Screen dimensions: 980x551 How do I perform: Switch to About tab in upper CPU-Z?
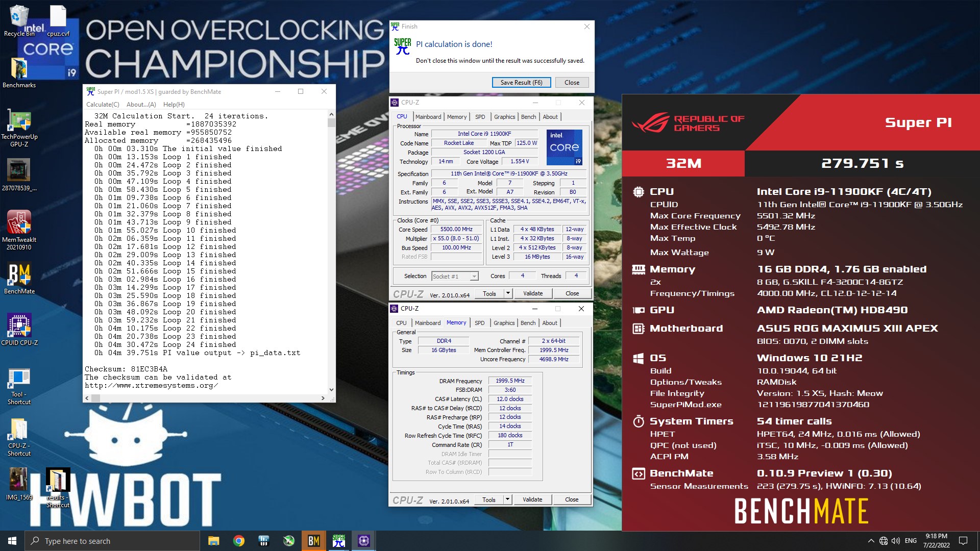pyautogui.click(x=550, y=117)
